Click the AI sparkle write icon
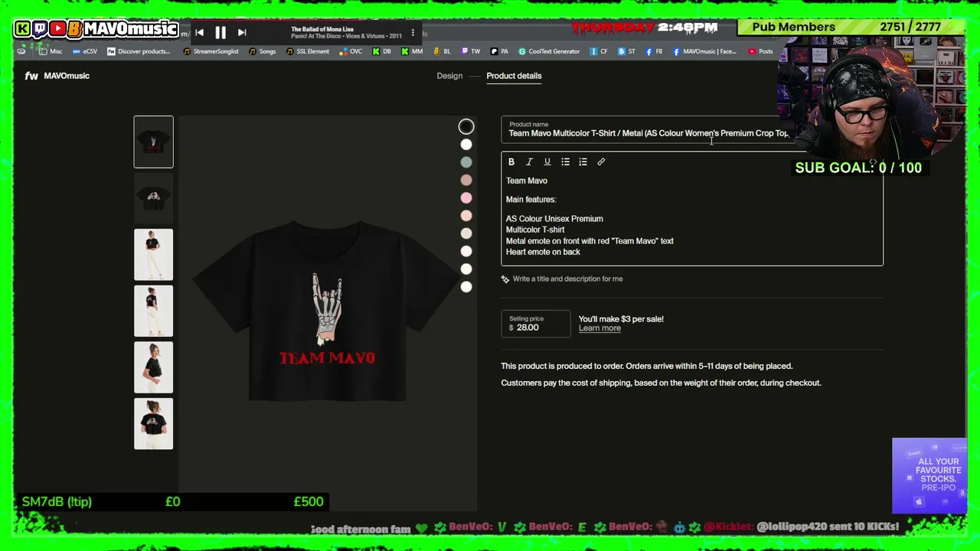Screen dimensions: 980x551 click(505, 279)
